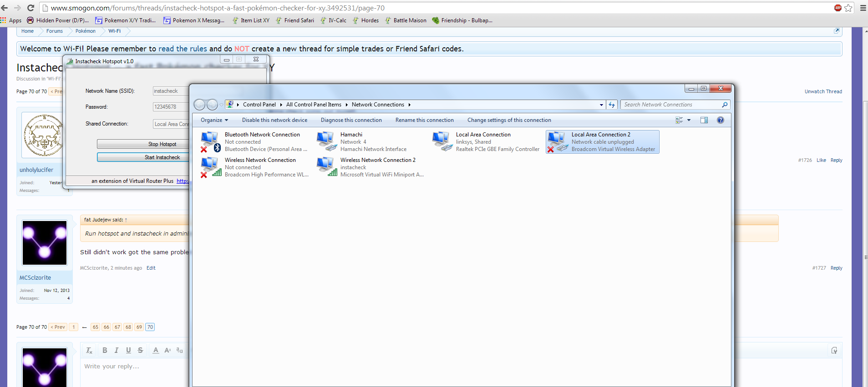Go to Home breadcrumb
868x387 pixels.
(x=27, y=31)
